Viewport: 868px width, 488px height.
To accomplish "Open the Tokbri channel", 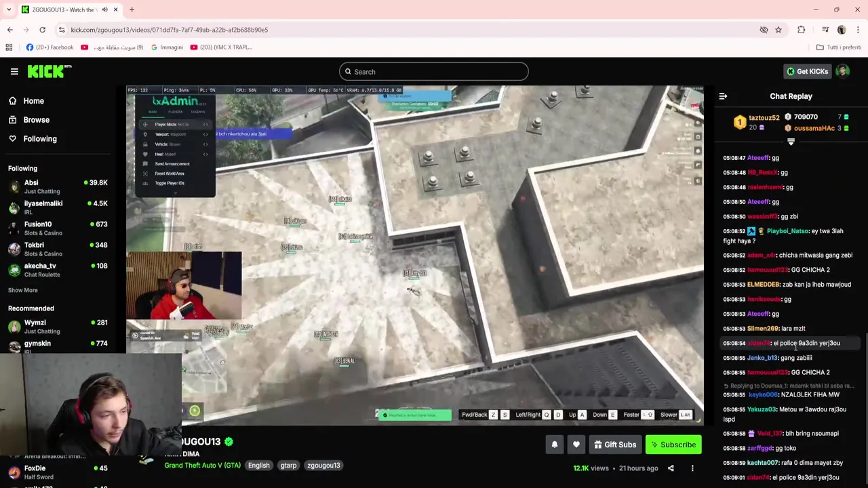I will (x=58, y=249).
